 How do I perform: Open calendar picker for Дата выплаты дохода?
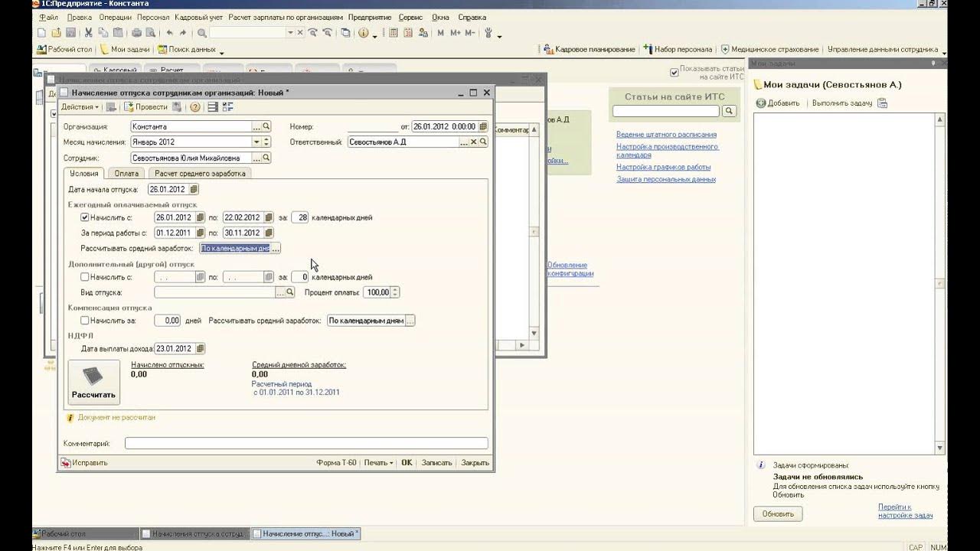pyautogui.click(x=200, y=348)
